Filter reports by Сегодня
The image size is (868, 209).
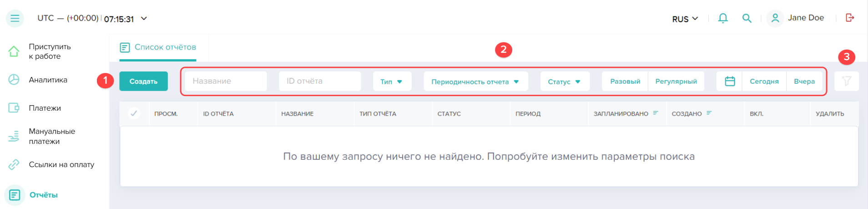tap(764, 82)
